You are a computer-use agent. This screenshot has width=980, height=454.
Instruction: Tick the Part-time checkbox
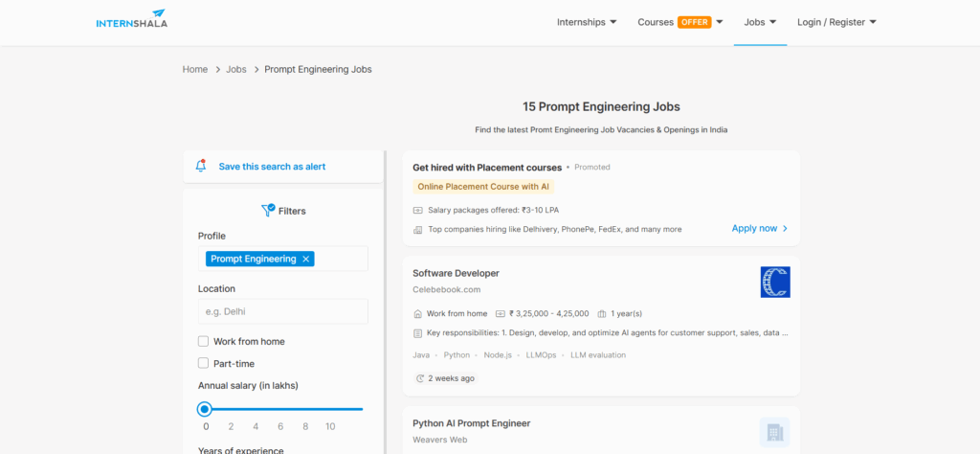coord(203,363)
